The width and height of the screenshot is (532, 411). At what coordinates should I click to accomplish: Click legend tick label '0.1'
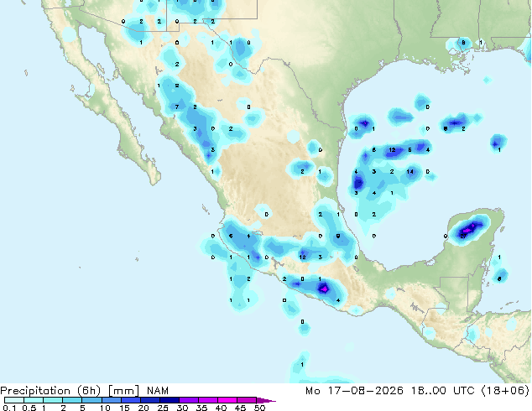click(9, 408)
